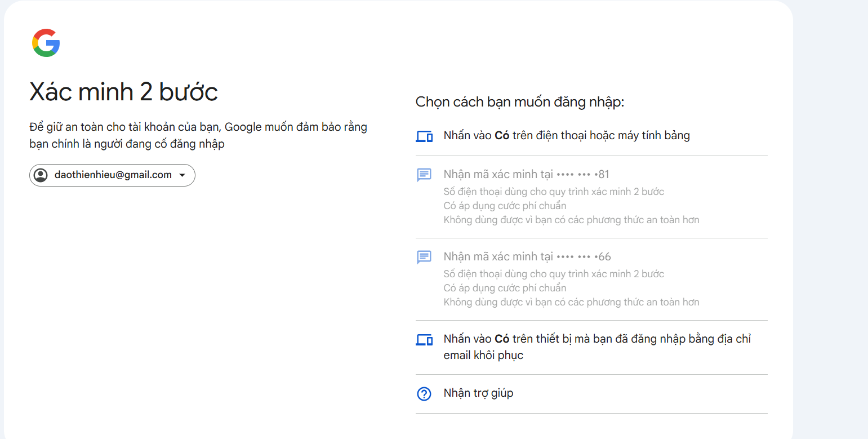Select 'Nhấn vào Có trên điện thoại hoặc máy tính bảng'
Viewport: 868px width, 439px height.
click(x=566, y=136)
